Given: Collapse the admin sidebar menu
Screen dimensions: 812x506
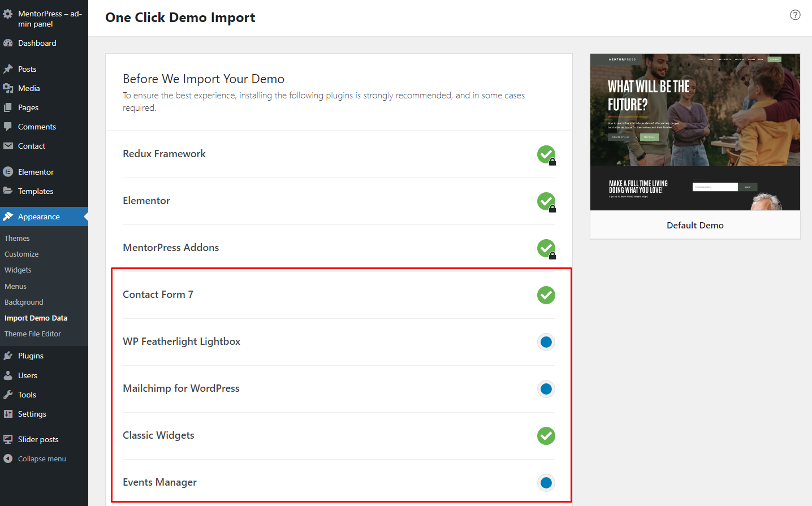Looking at the screenshot, I should pyautogui.click(x=41, y=459).
